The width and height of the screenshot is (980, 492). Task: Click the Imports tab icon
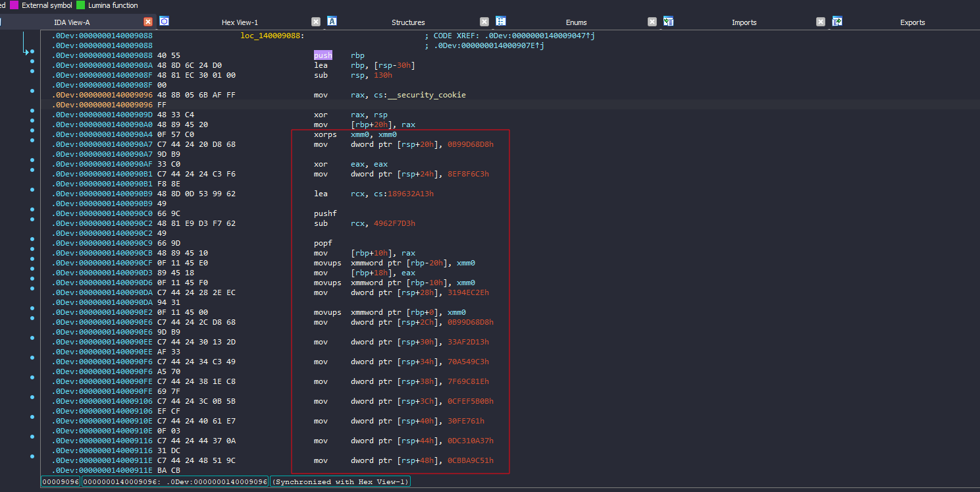tap(669, 22)
